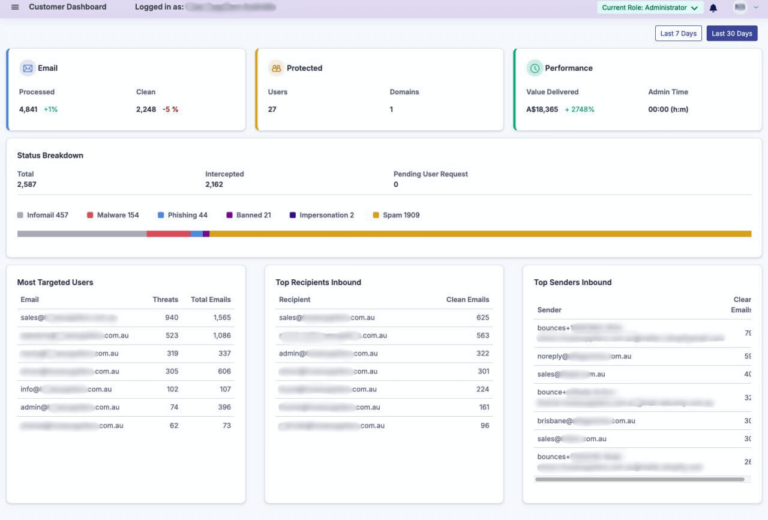Click the Banned 21 legend item
This screenshot has height=520, width=768.
(x=249, y=215)
